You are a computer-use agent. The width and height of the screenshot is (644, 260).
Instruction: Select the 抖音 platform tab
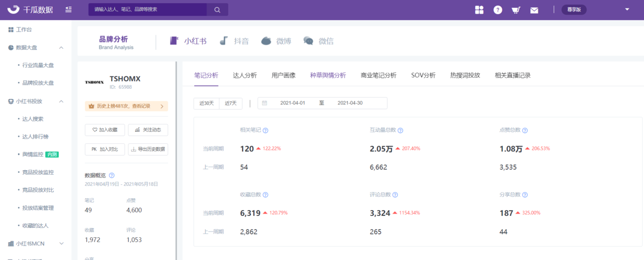click(234, 41)
